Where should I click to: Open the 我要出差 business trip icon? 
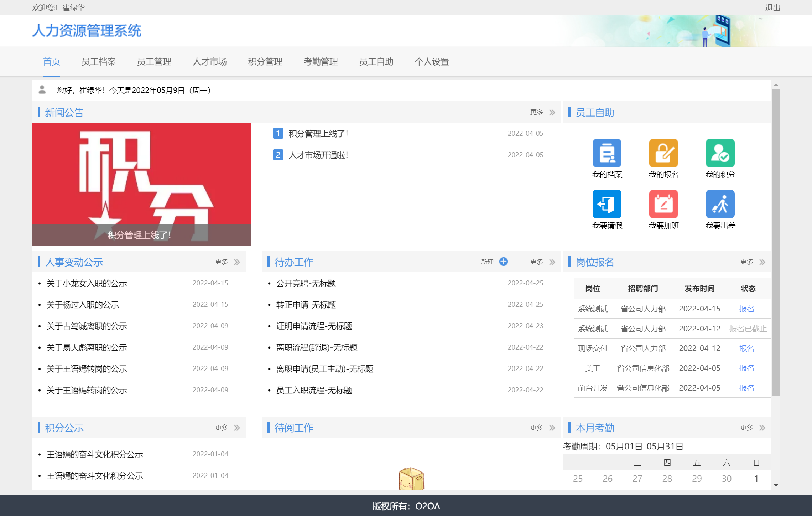(x=720, y=204)
